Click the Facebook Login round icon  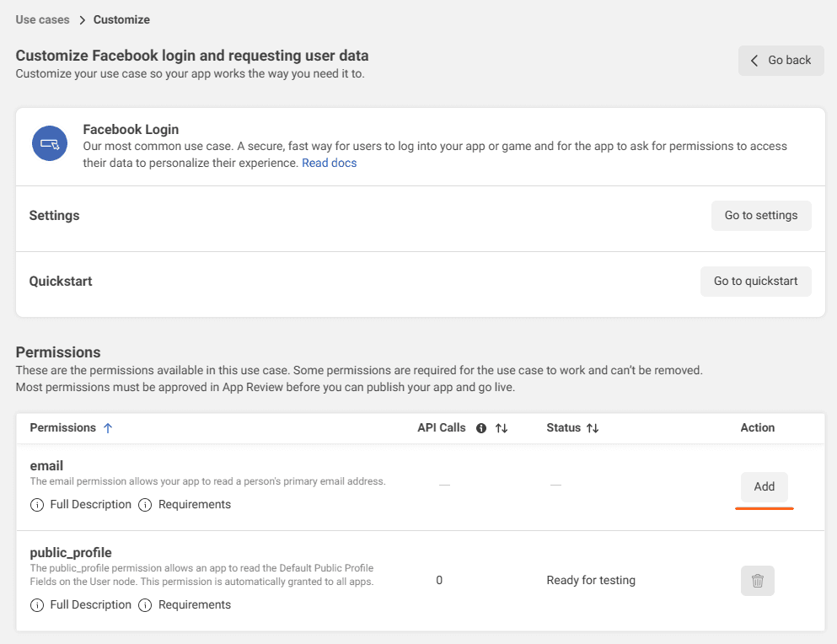(x=50, y=143)
